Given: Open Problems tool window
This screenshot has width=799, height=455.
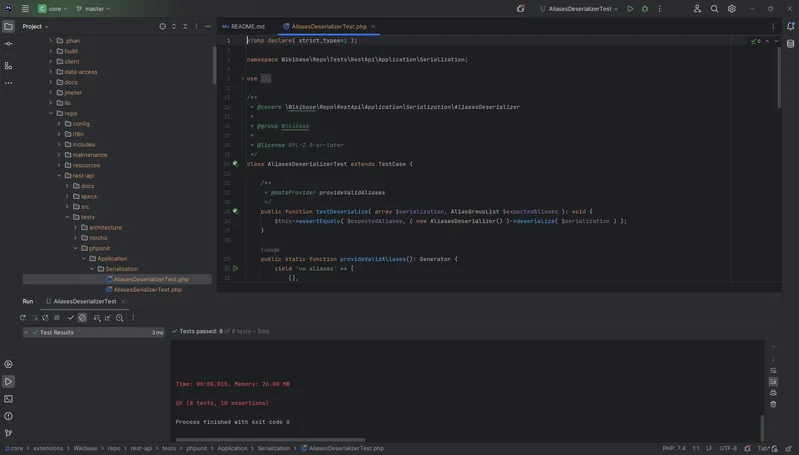Looking at the screenshot, I should click(x=9, y=416).
